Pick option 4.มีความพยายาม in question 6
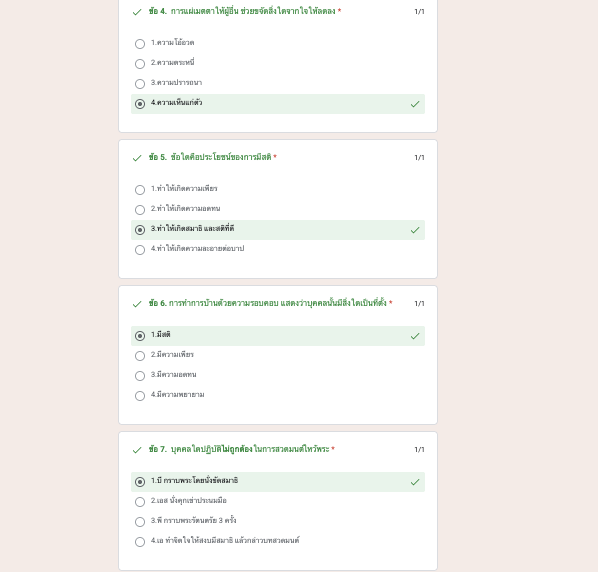 (140, 396)
